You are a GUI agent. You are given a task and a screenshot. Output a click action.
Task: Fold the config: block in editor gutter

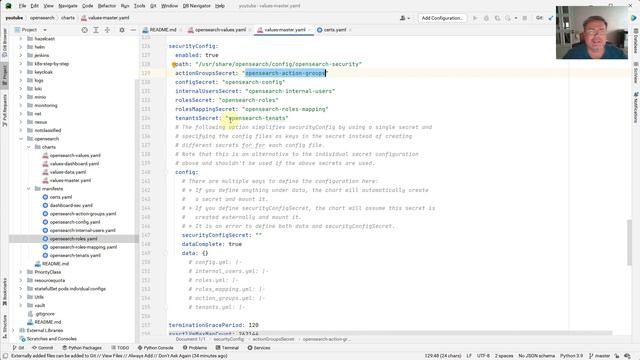[167, 172]
